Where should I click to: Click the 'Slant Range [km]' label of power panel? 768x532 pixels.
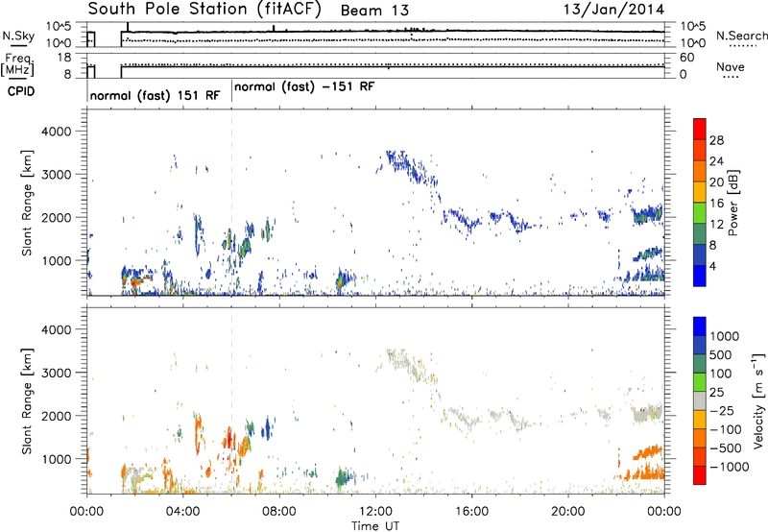[x=27, y=203]
